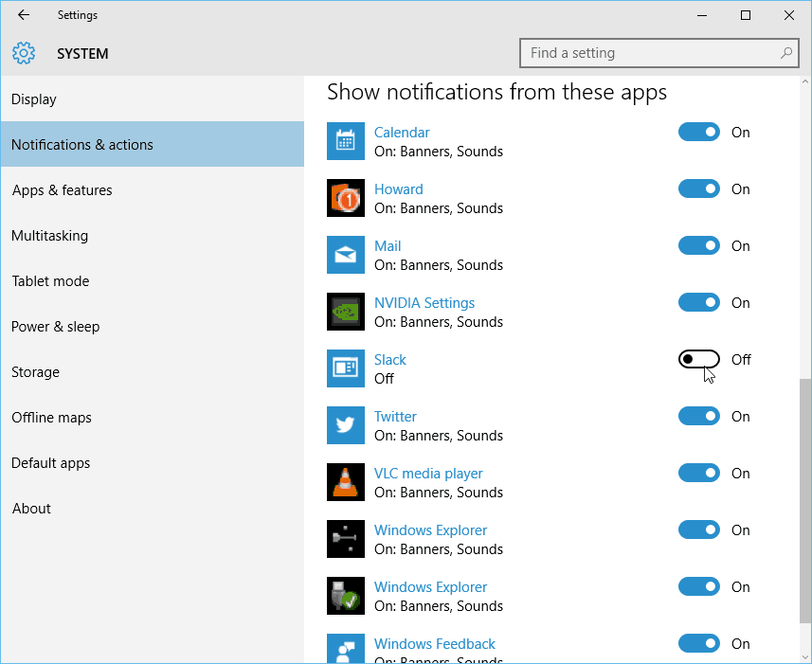Click the blue Settings gear icon
This screenshot has height=664, width=812.
coord(24,53)
